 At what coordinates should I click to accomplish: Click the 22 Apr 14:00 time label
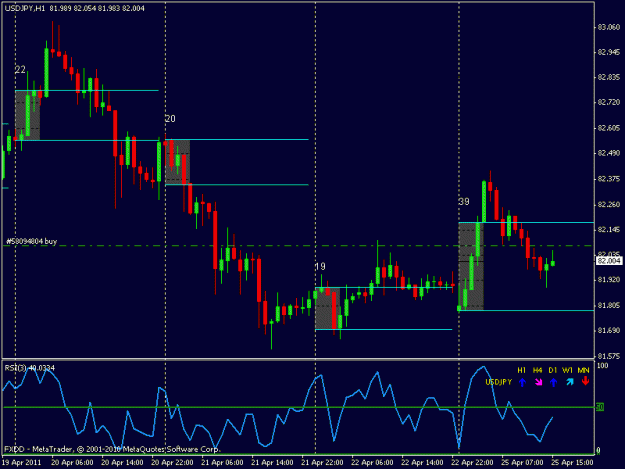click(422, 463)
